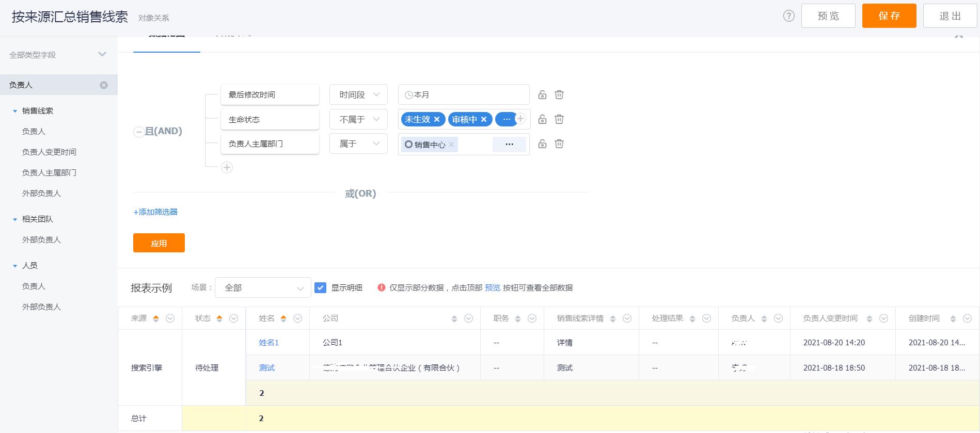Collapse the 销售线索 tree group
This screenshot has width=980, height=433.
[x=15, y=111]
